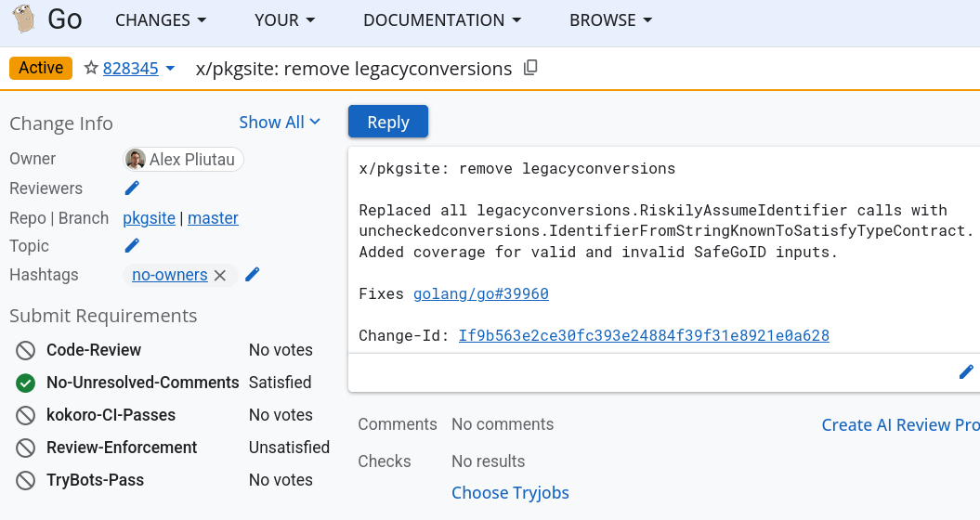Open the golang/go#39960 issue link

click(x=480, y=293)
